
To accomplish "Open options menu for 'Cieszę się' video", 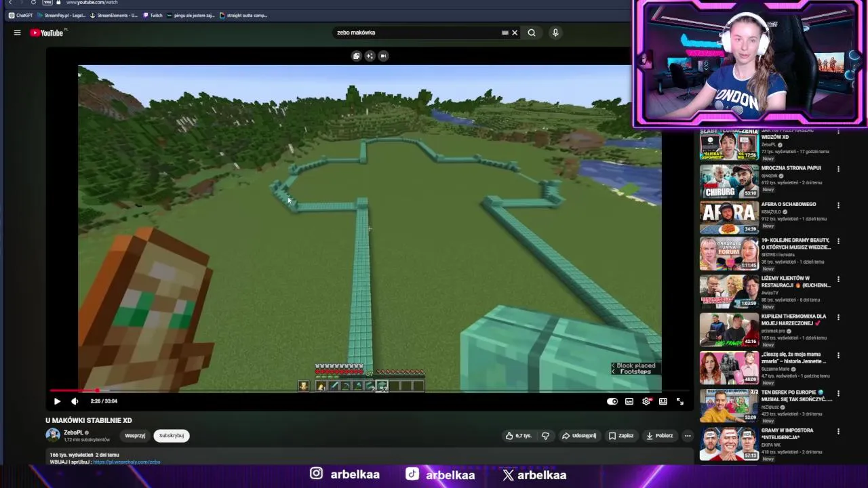I will click(838, 355).
